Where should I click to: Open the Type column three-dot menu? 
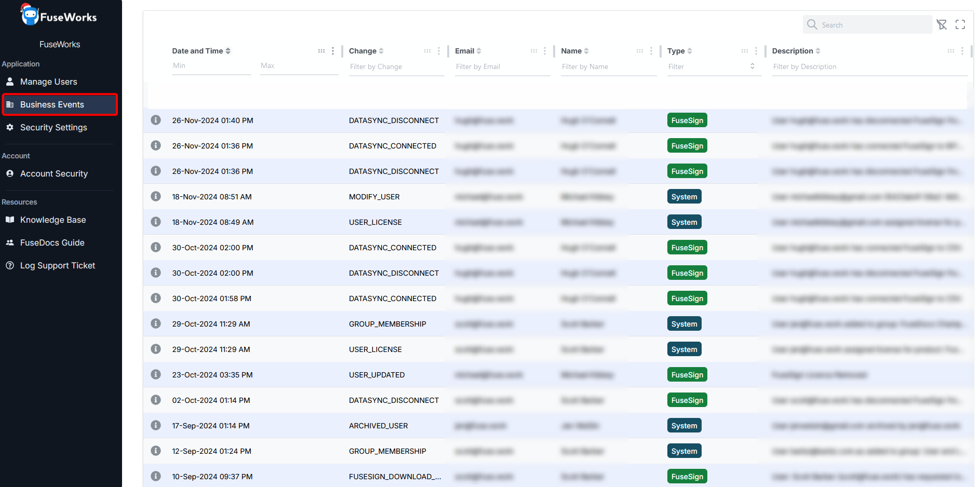click(756, 51)
